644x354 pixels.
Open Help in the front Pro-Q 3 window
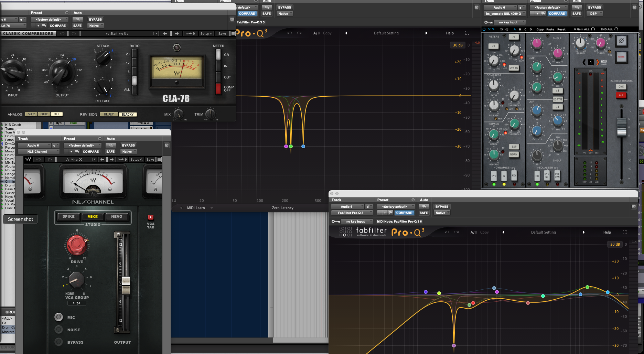click(x=607, y=232)
